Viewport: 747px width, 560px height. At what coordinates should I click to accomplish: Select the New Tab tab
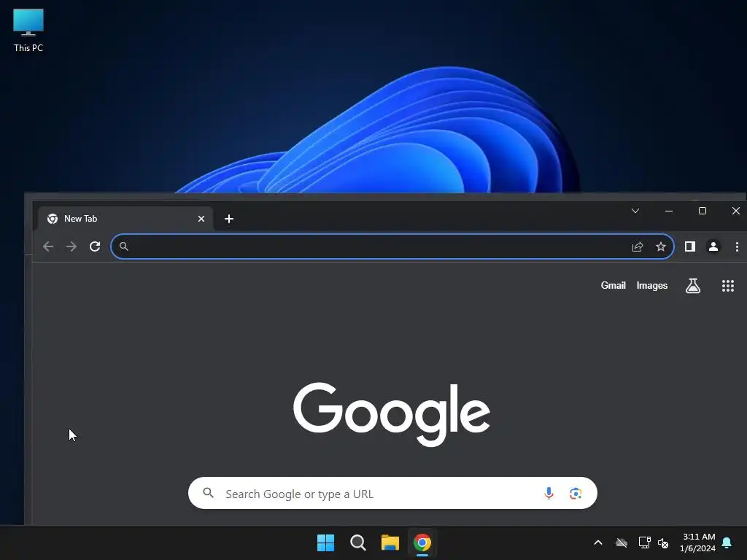(126, 219)
